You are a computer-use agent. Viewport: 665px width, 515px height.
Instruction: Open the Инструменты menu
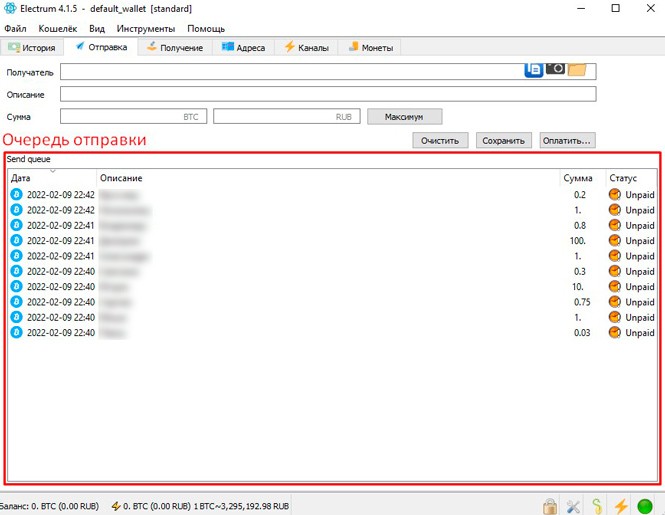[x=145, y=28]
